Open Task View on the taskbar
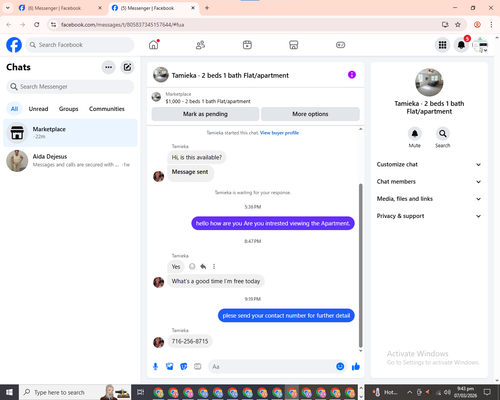The width and height of the screenshot is (500, 400). pos(141,392)
